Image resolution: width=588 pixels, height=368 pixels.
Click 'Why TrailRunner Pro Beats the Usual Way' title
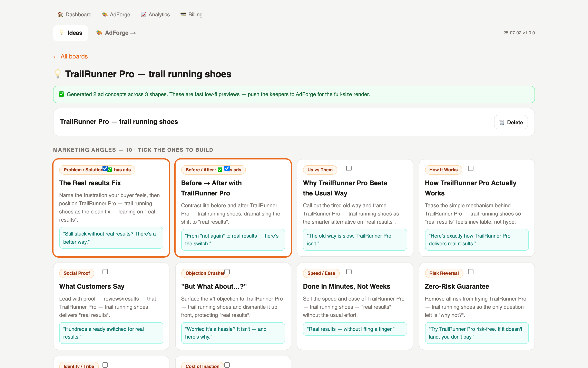(345, 188)
